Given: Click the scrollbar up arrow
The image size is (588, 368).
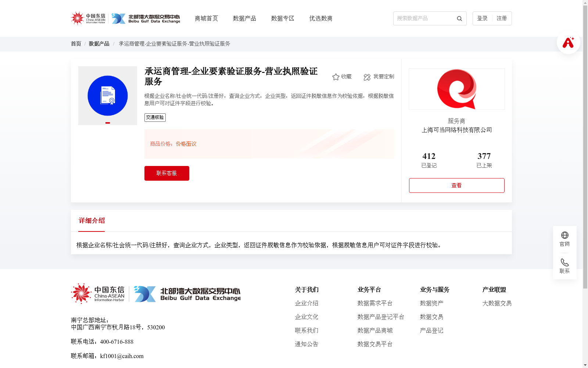Looking at the screenshot, I should 585,3.
